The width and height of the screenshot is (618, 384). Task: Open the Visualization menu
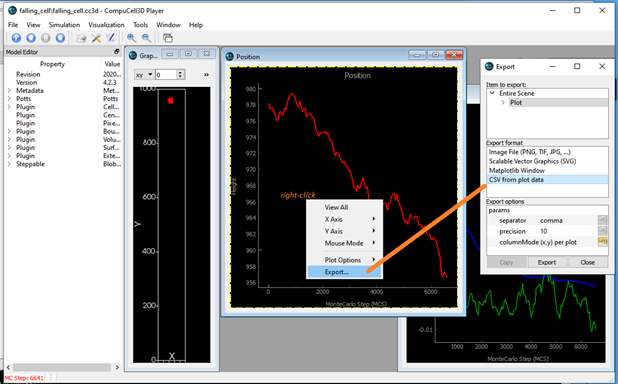[x=106, y=25]
